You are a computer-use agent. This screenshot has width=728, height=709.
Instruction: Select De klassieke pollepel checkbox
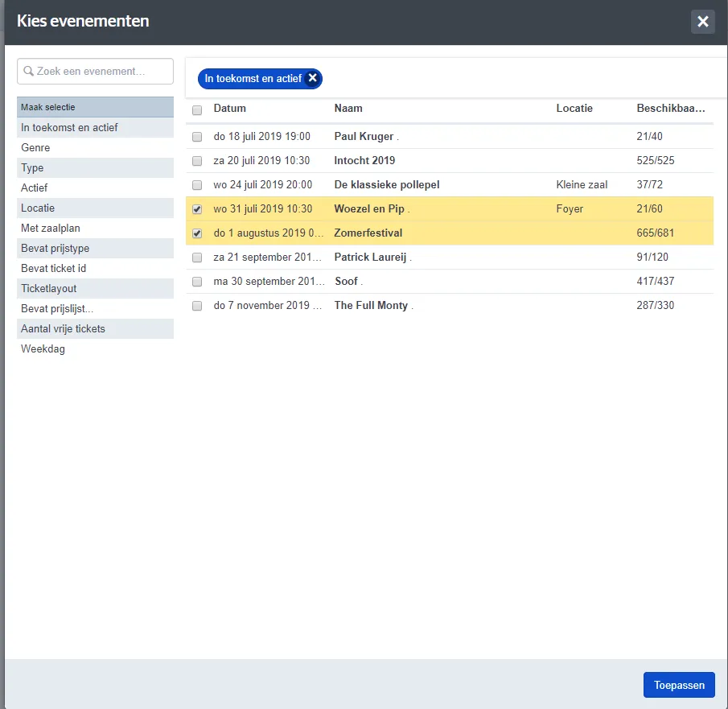click(197, 185)
